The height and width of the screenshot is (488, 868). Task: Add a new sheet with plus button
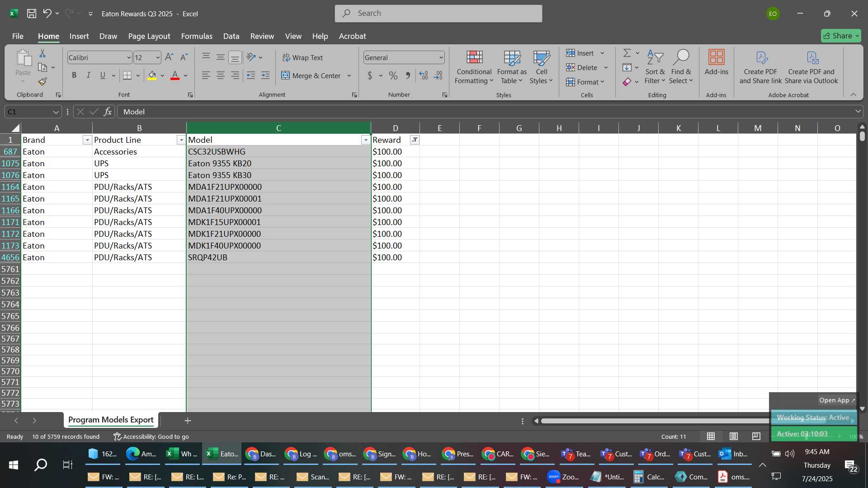188,421
